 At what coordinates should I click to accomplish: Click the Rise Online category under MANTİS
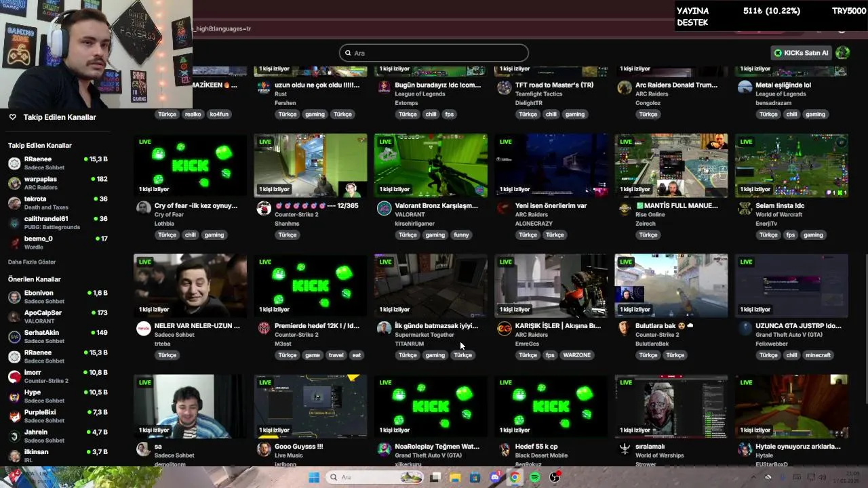[x=650, y=215]
